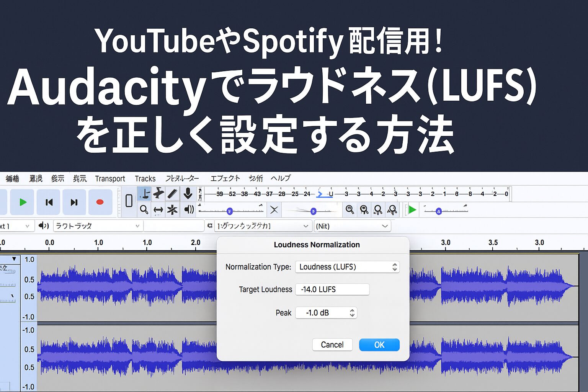
Task: Select the Zoom magnifier tool
Action: coord(144,209)
